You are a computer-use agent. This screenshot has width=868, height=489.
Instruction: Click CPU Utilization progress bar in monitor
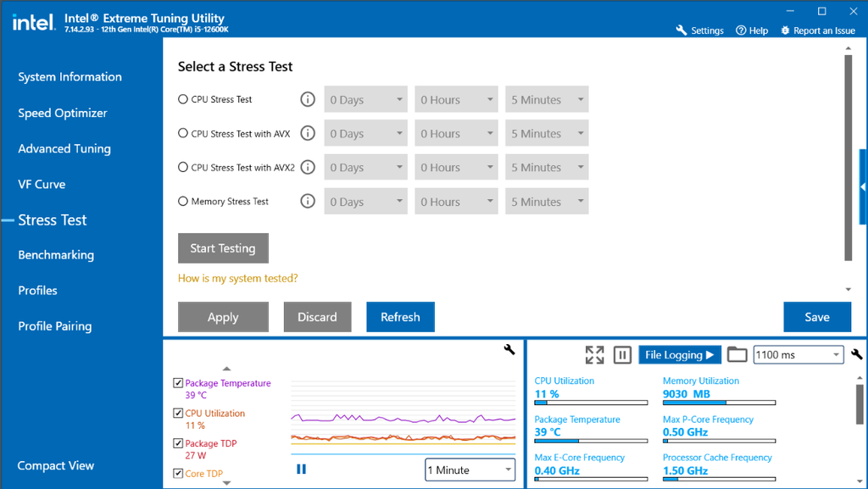click(x=591, y=403)
